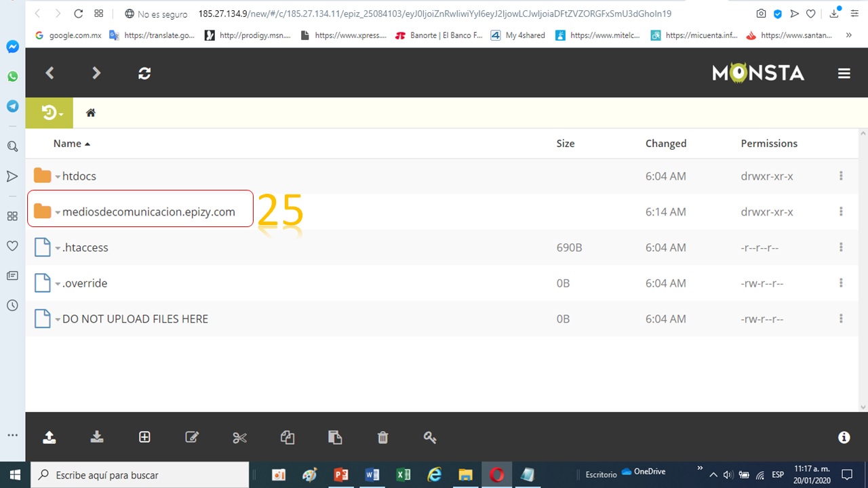Click the cut scissors icon
This screenshot has width=868, height=488.
pyautogui.click(x=239, y=437)
